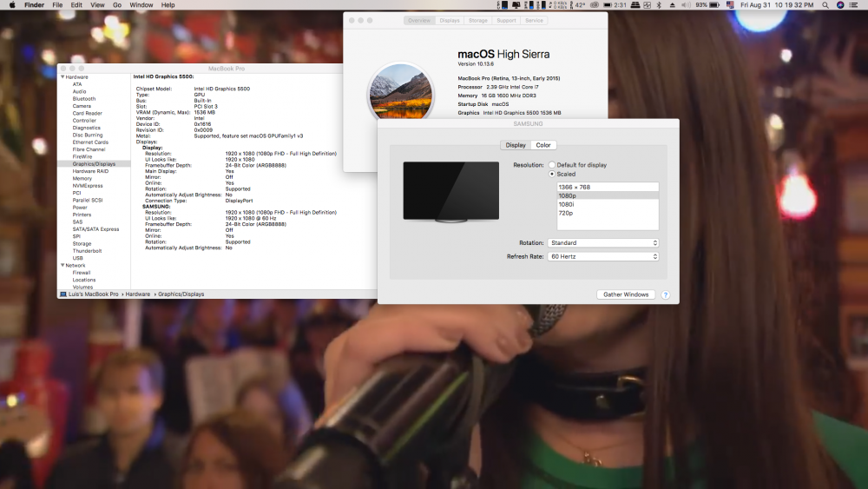
Task: Open Notification Center list icon
Action: 855,5
